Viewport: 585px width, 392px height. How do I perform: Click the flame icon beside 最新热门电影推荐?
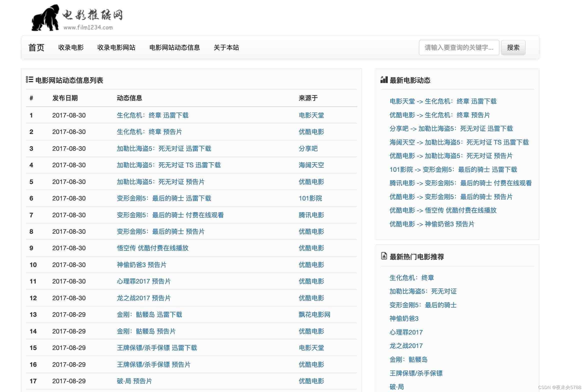tap(384, 256)
